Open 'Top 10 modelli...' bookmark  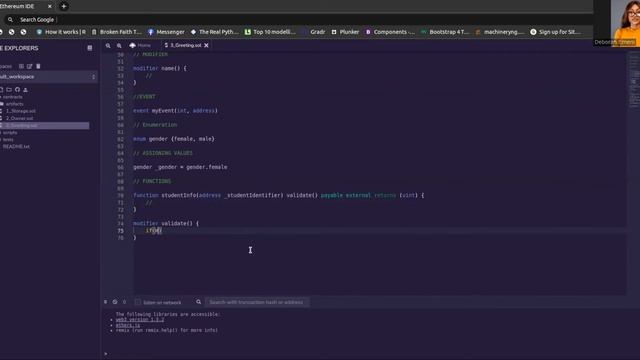point(270,32)
